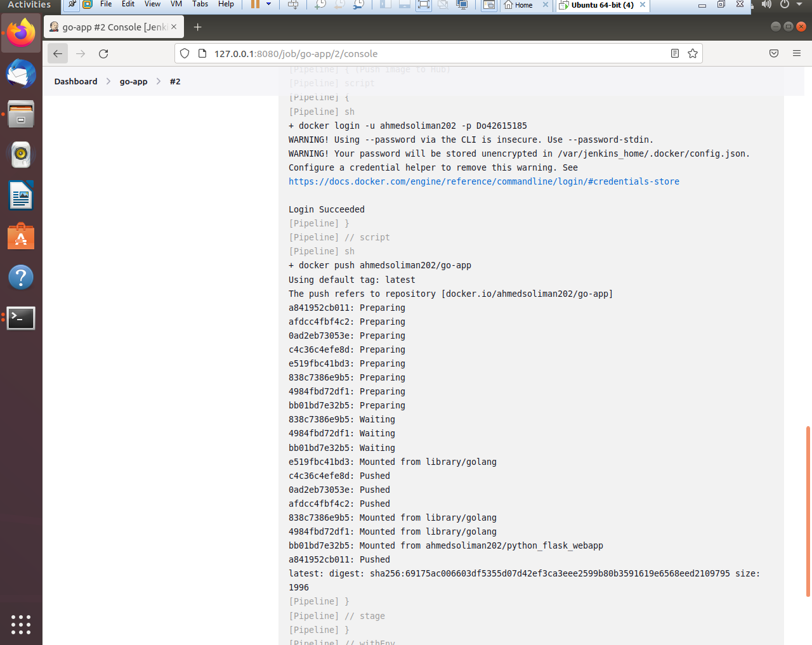Go to the Jenkins Dashboard breadcrumb

tap(75, 81)
